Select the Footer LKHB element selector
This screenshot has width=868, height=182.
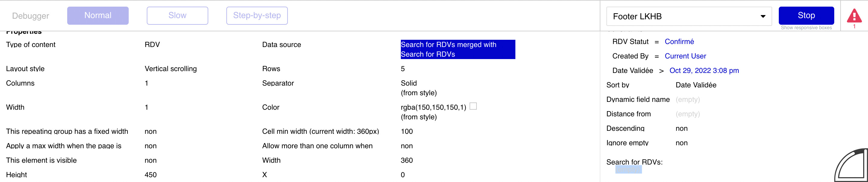click(689, 16)
